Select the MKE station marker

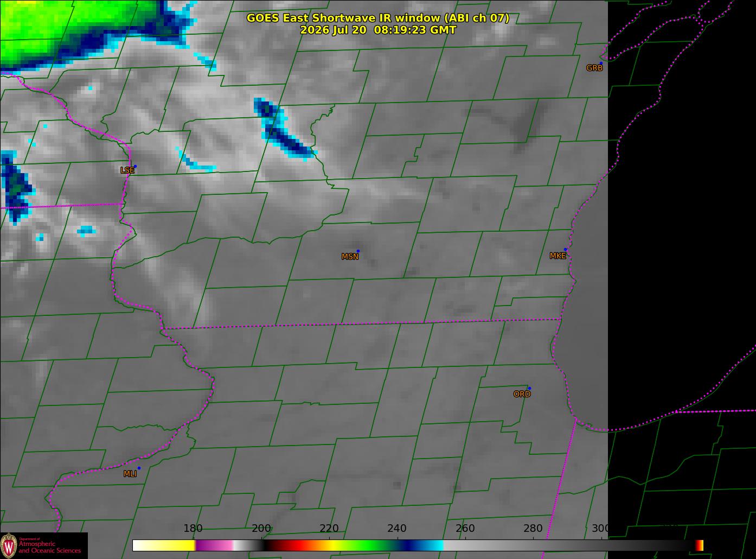[565, 250]
